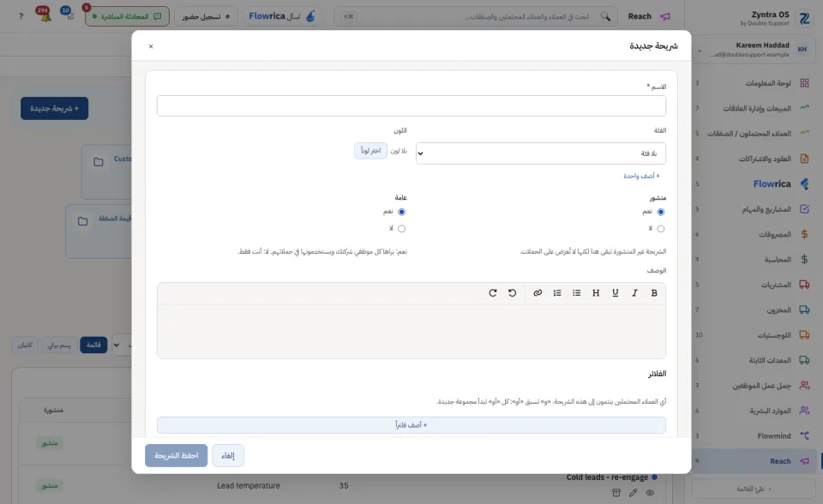Click إلغاء cancel button
823x504 pixels.
228,456
